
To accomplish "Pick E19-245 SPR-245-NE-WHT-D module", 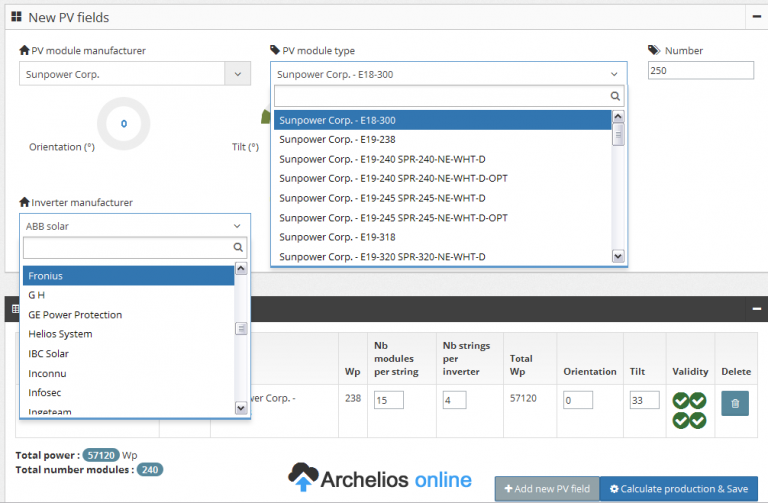I will (443, 198).
